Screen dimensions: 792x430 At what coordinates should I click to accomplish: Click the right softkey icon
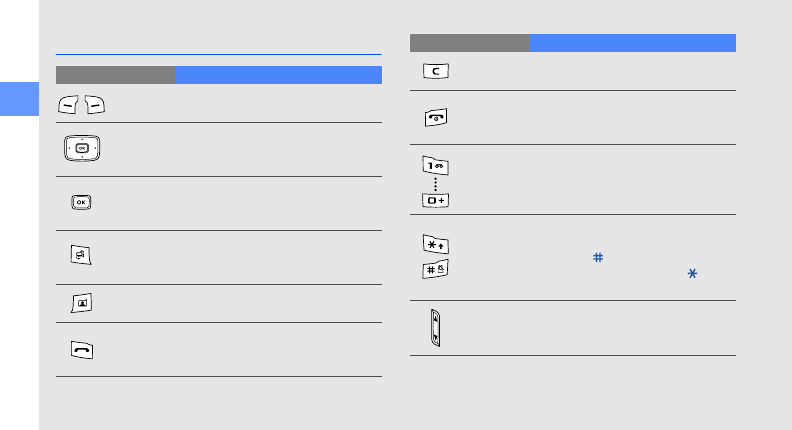[x=94, y=105]
